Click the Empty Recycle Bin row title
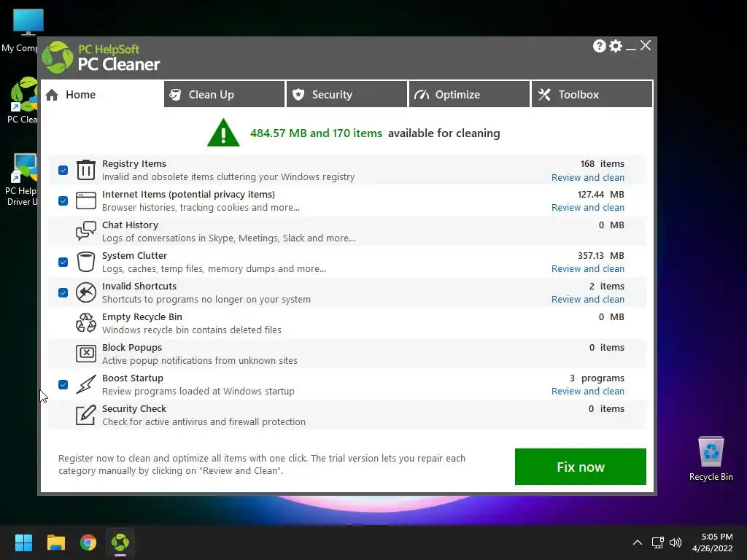Screen dimensions: 747x560 (142, 316)
